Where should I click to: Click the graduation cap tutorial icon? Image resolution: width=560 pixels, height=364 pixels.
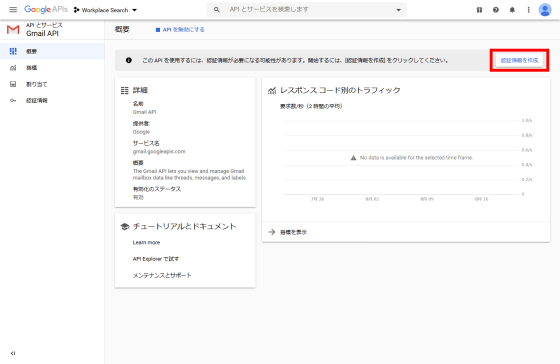click(124, 226)
